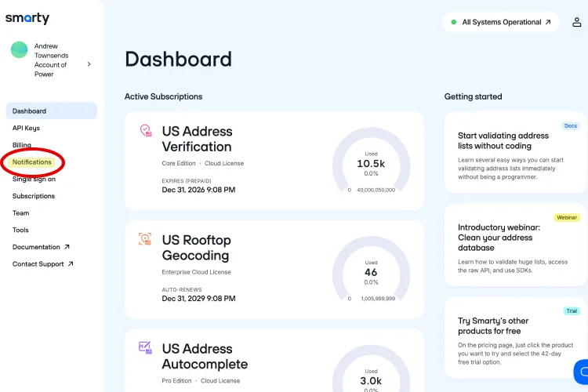Click the 1,005,999,999 limit value
The height and width of the screenshot is (392, 588).
(x=378, y=299)
